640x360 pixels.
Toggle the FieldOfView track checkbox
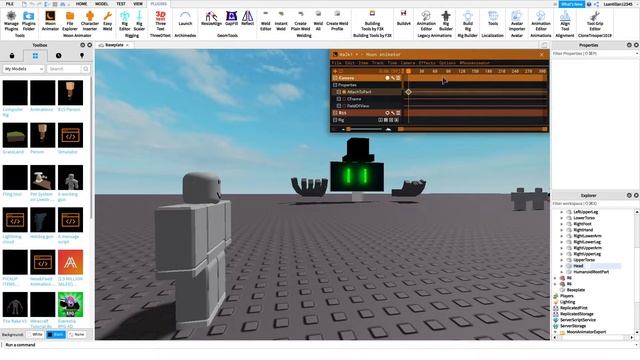point(339,106)
